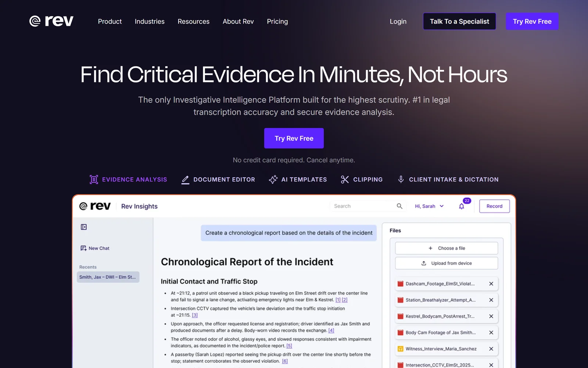The height and width of the screenshot is (368, 588).
Task: Remove Station_Breathalyzer_Attempt file
Action: (491, 300)
